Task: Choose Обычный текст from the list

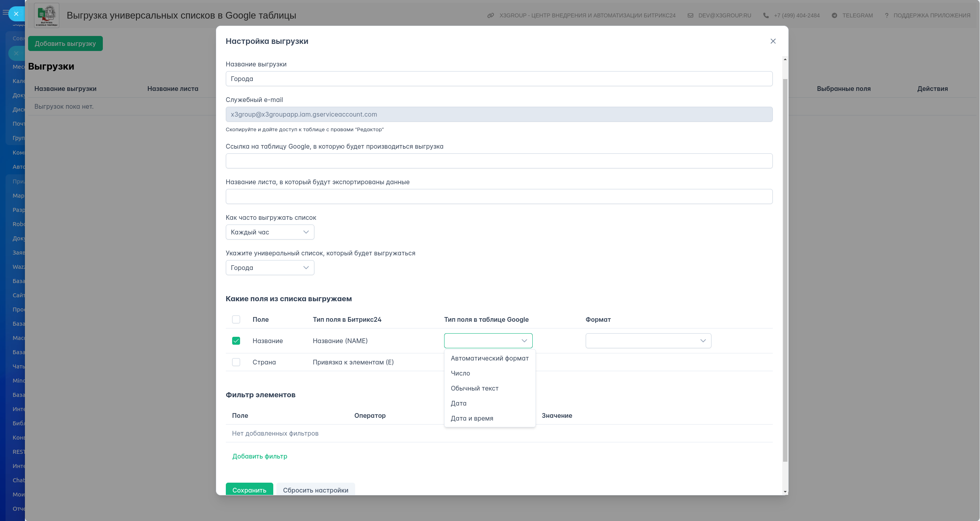Action: click(474, 388)
